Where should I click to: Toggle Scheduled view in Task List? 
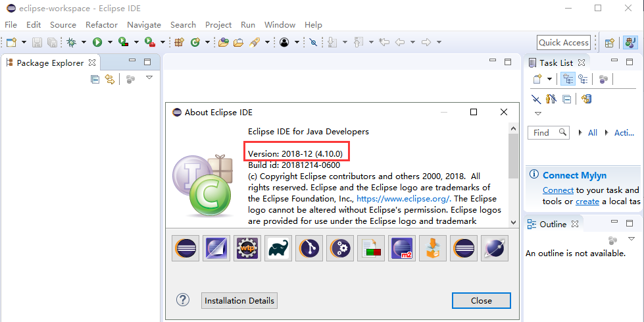point(583,79)
